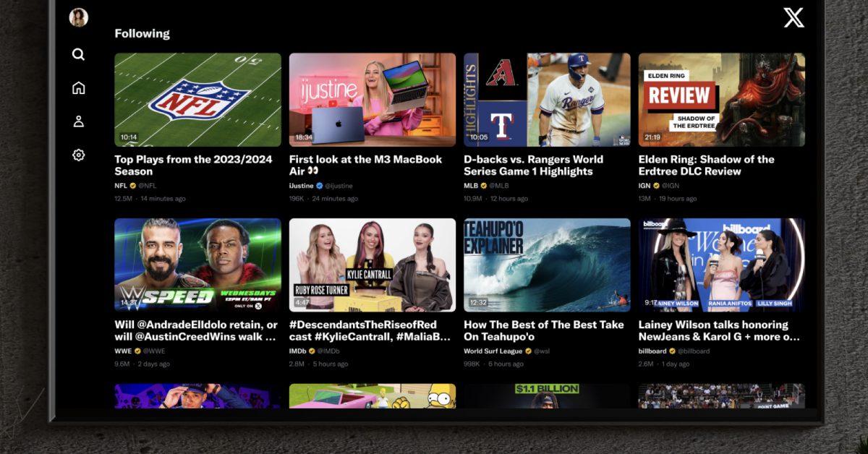Visit the @NFL handle
This screenshot has height=454, width=868.
tap(146, 186)
